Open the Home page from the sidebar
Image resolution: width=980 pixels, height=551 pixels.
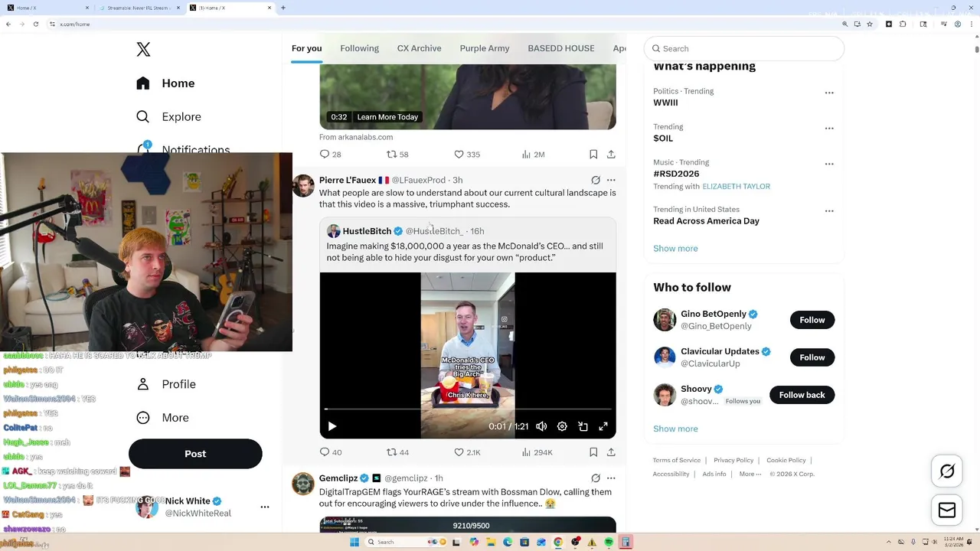click(166, 83)
